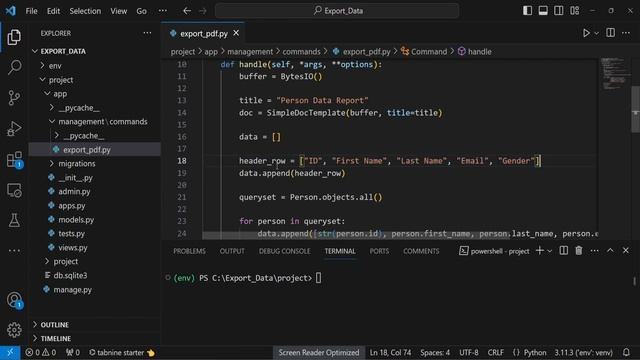The image size is (640, 360).
Task: Run the Python file play button
Action: pyautogui.click(x=586, y=33)
